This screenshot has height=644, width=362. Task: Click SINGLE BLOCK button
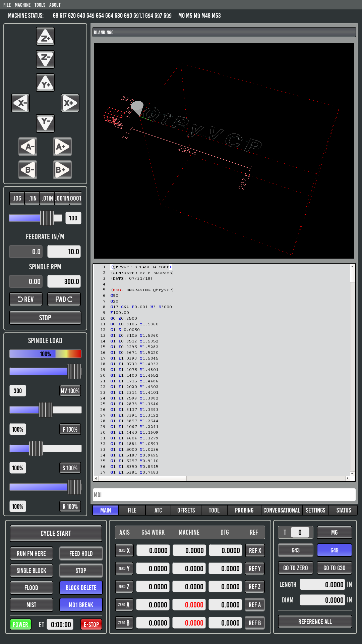32,571
